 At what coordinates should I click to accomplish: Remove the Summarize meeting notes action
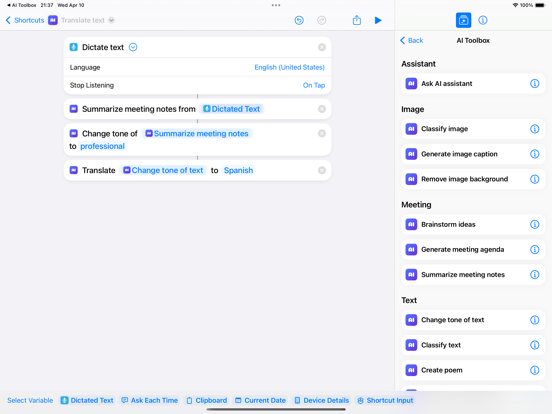tap(322, 109)
